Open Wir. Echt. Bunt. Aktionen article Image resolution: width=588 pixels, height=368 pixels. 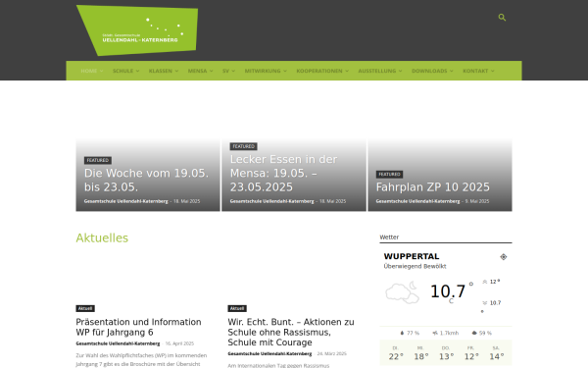tap(291, 332)
